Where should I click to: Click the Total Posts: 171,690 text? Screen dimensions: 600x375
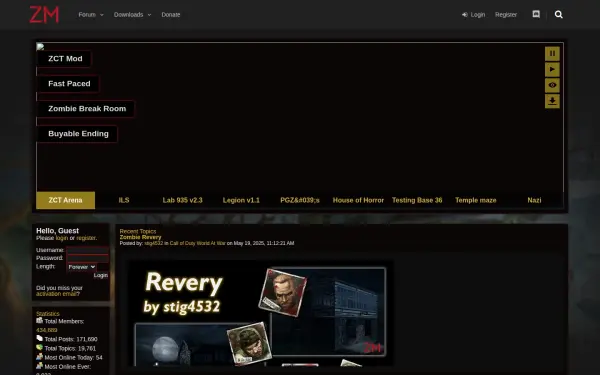coord(71,339)
